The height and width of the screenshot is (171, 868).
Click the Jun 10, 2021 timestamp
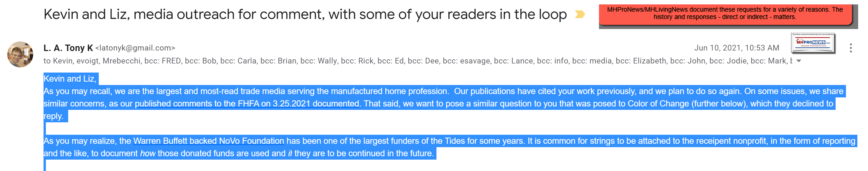pyautogui.click(x=736, y=48)
